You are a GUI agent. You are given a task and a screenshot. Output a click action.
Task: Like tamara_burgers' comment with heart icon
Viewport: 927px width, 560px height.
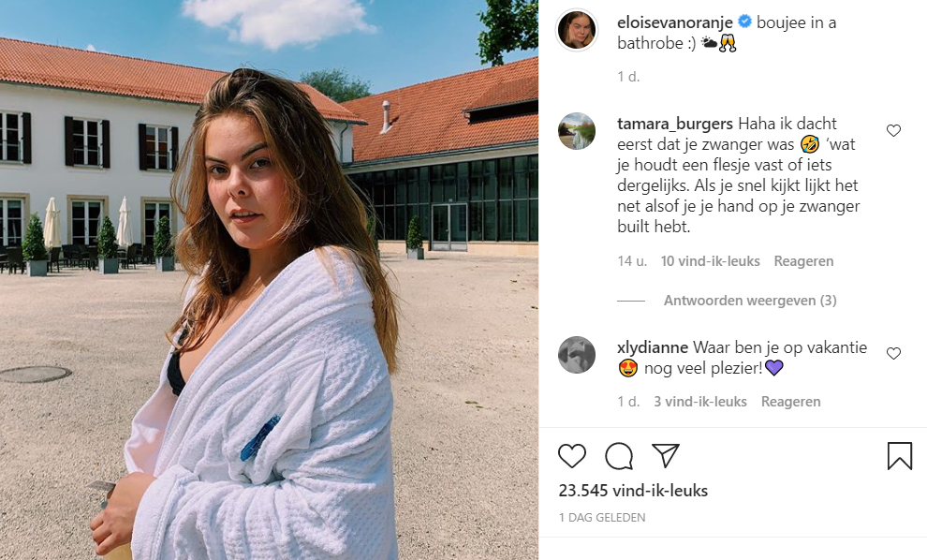pos(893,131)
